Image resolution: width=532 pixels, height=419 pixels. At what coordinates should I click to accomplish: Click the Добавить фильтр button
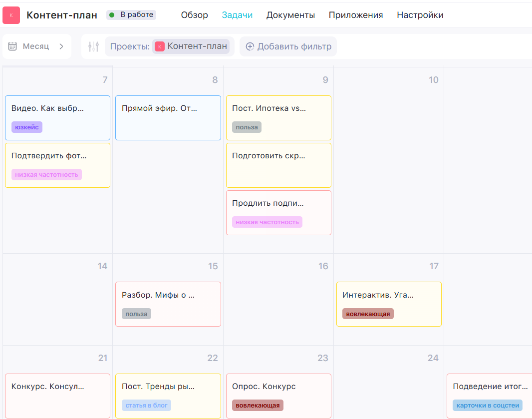[288, 46]
